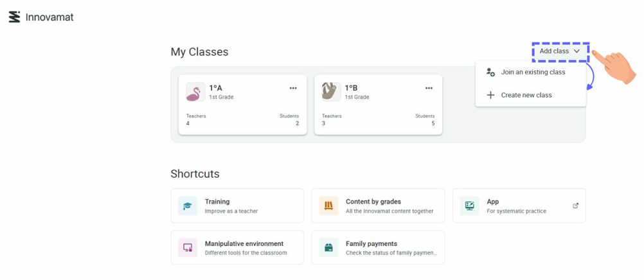This screenshot has width=644, height=280.
Task: Open options menu for class 1ºB
Action: pyautogui.click(x=429, y=89)
